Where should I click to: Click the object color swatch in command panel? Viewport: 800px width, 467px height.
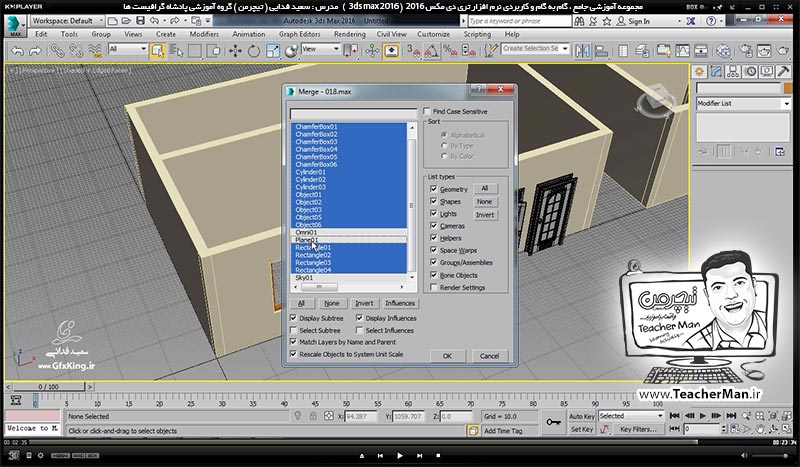[788, 88]
